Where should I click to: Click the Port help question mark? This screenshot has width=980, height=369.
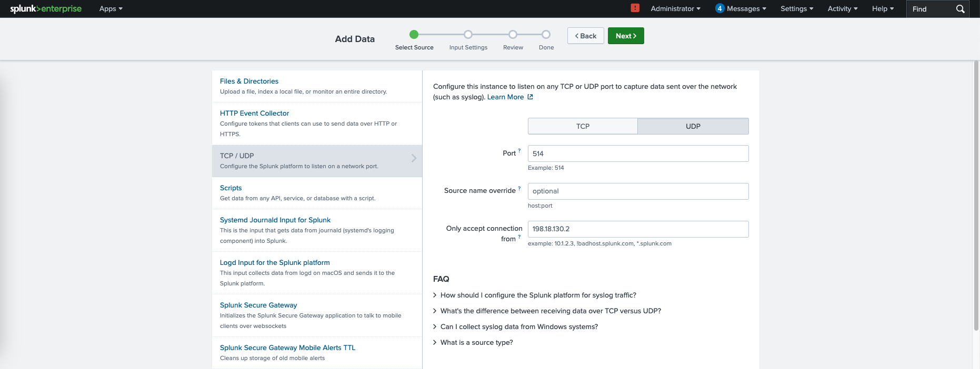pos(519,151)
